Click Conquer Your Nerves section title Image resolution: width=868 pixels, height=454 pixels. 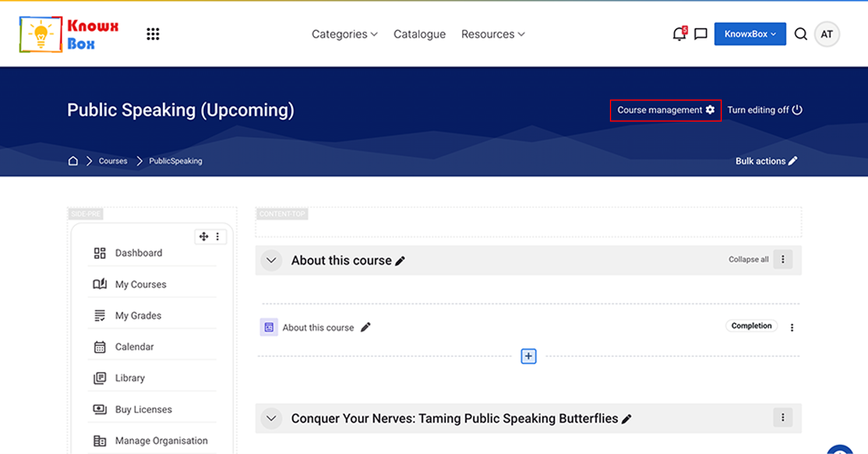tap(454, 418)
